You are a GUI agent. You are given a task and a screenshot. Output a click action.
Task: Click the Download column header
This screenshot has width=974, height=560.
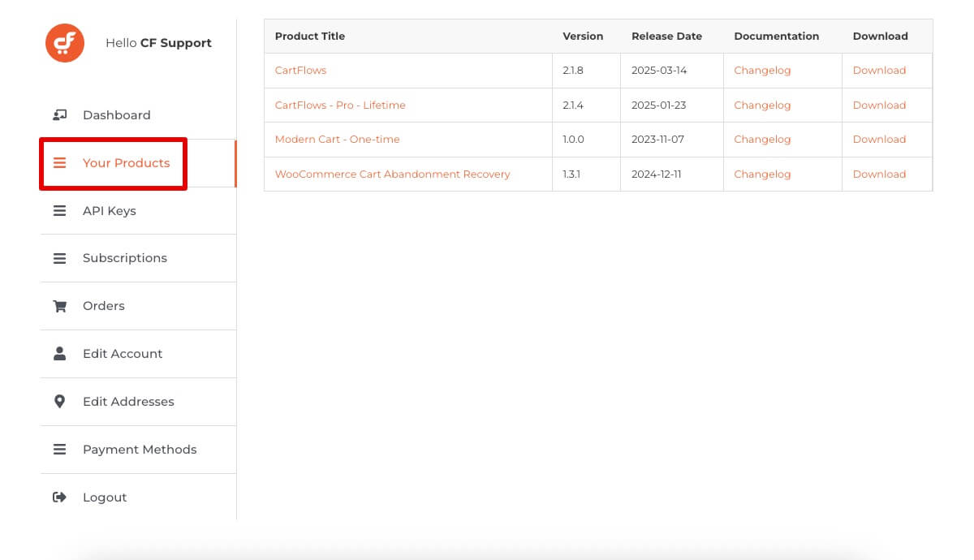pyautogui.click(x=880, y=37)
